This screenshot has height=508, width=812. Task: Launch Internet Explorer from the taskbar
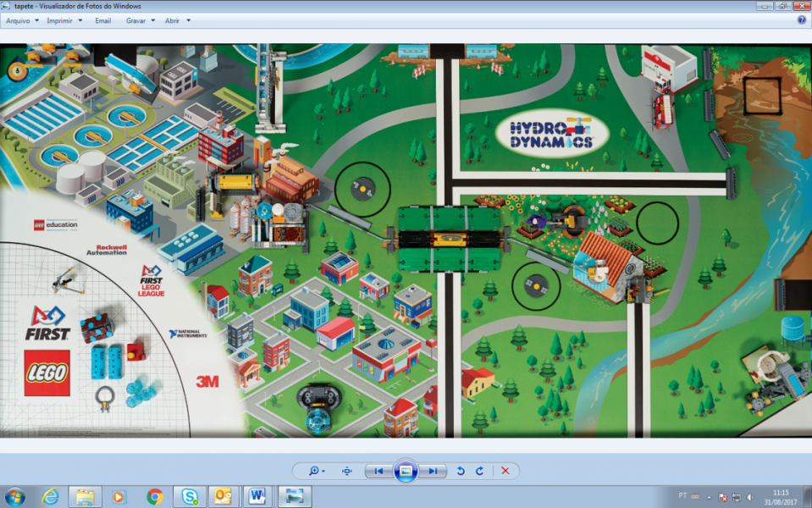click(50, 497)
